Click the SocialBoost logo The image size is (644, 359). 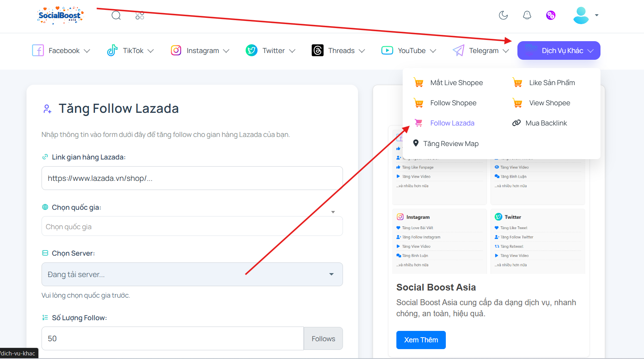pyautogui.click(x=60, y=15)
